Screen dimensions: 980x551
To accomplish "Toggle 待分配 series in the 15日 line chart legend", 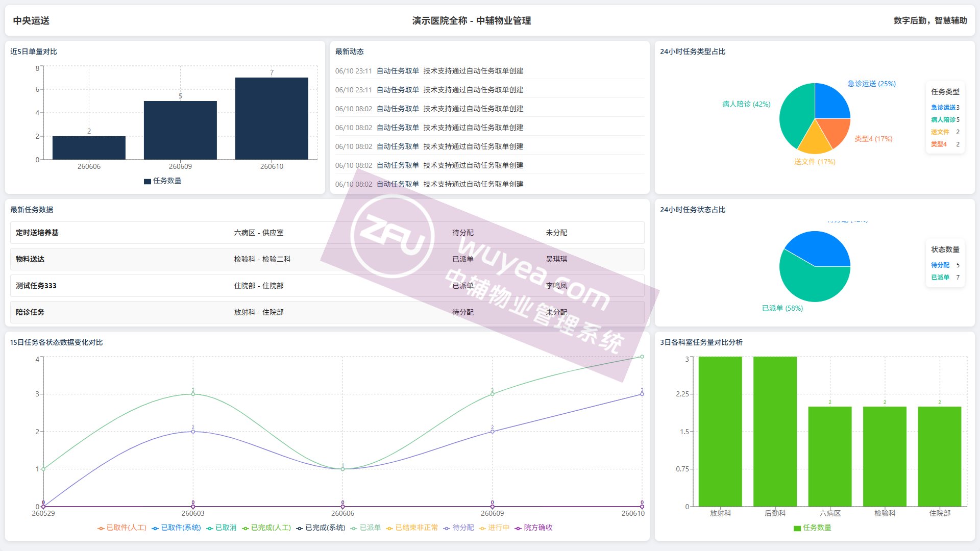I will 458,528.
